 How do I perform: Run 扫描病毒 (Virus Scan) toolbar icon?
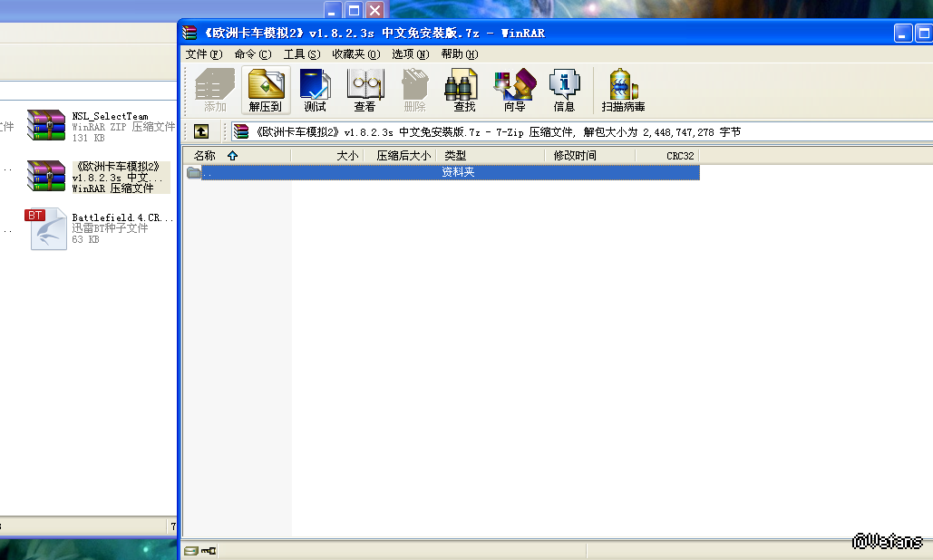(x=623, y=91)
